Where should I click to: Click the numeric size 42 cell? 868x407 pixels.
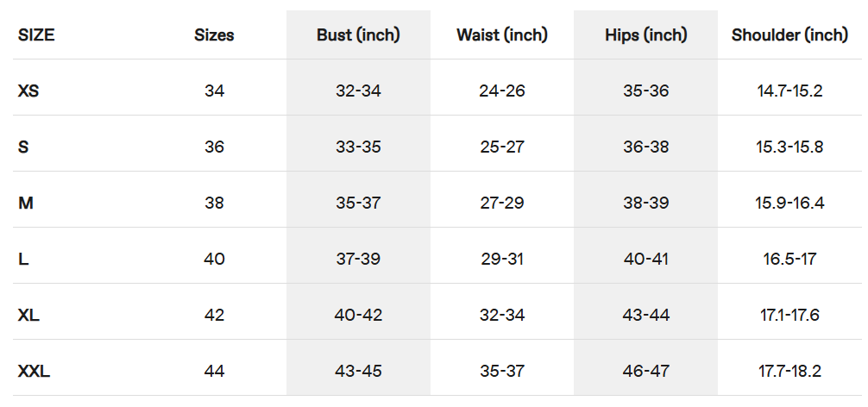[214, 315]
